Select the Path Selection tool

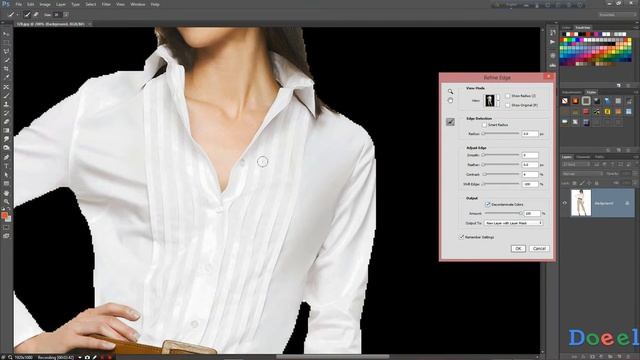(x=6, y=175)
